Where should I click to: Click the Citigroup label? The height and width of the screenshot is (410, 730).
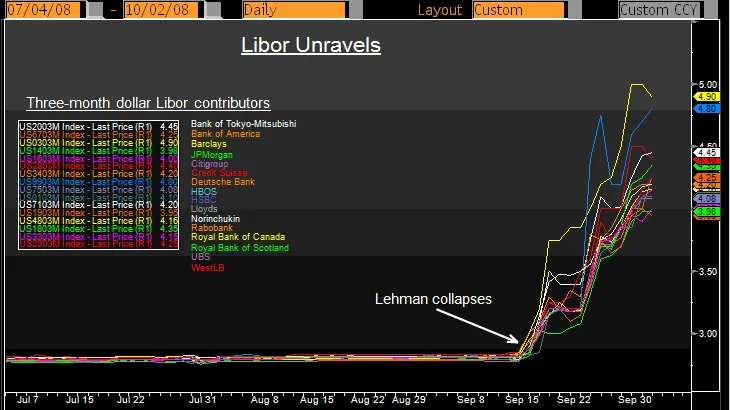pos(210,164)
